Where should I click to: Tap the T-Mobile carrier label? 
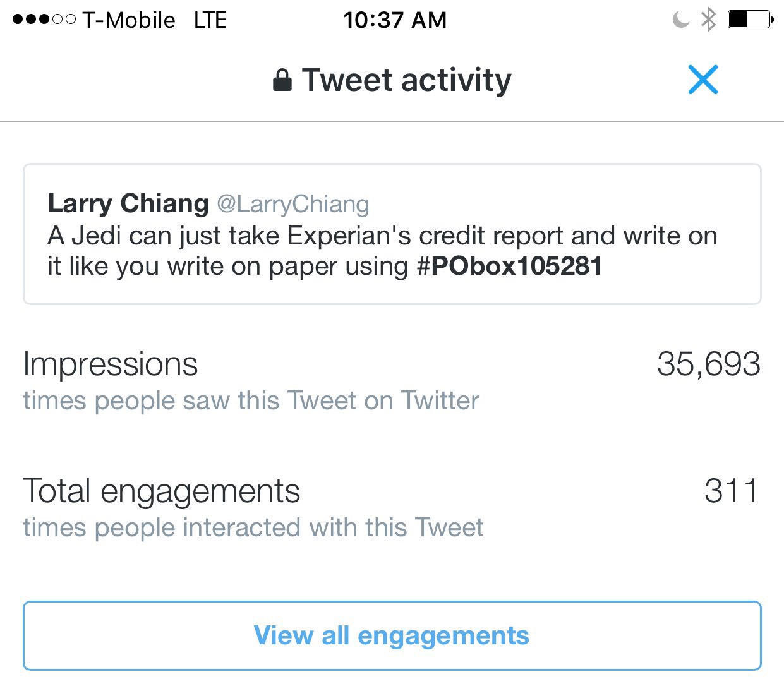coord(129,20)
